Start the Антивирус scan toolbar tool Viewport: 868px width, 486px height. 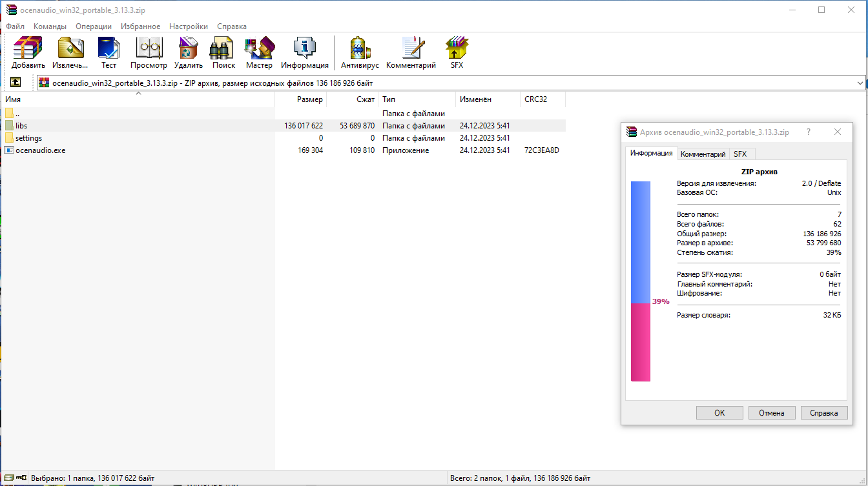click(360, 48)
